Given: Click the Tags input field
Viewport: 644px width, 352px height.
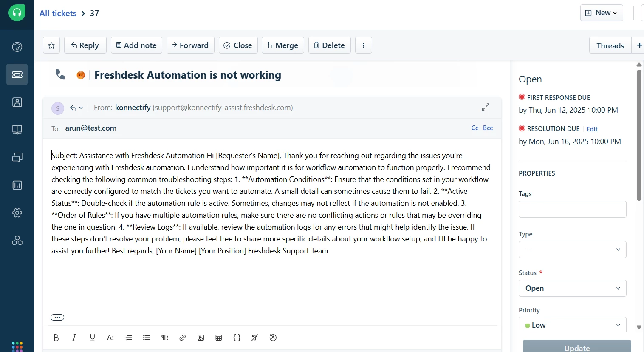Looking at the screenshot, I should point(572,209).
